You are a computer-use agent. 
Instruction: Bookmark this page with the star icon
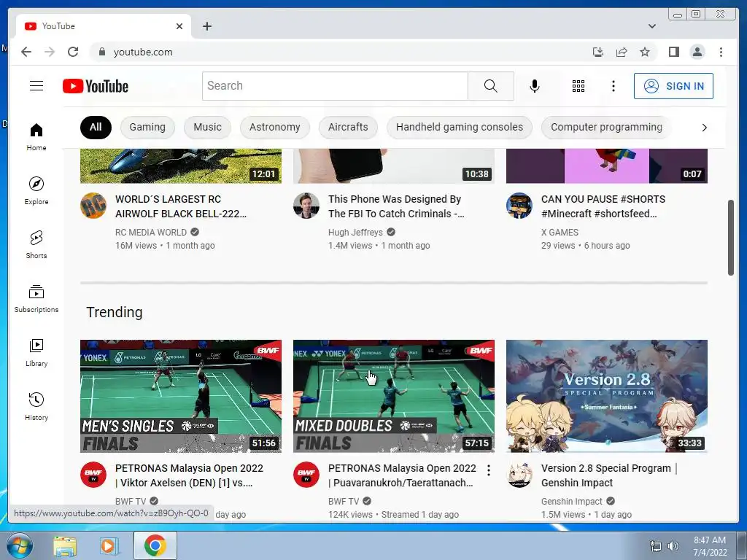pos(645,52)
